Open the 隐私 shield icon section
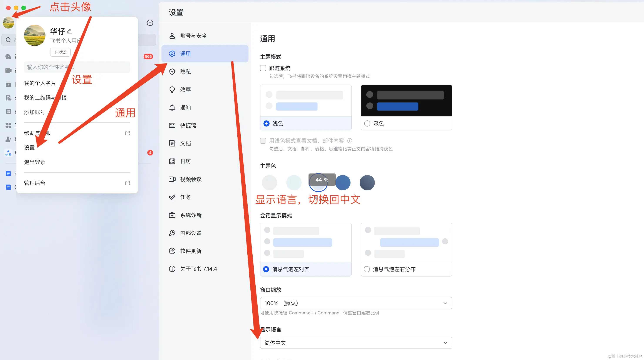This screenshot has height=360, width=644. [x=172, y=72]
